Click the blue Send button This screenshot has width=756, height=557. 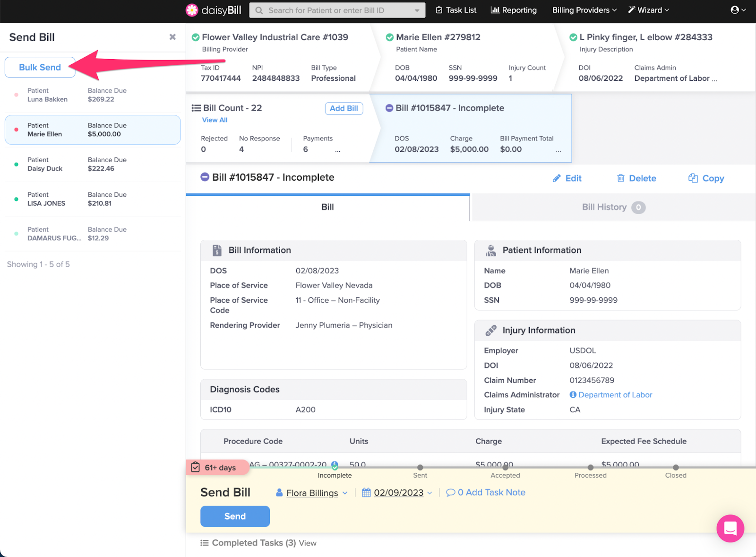tap(235, 516)
